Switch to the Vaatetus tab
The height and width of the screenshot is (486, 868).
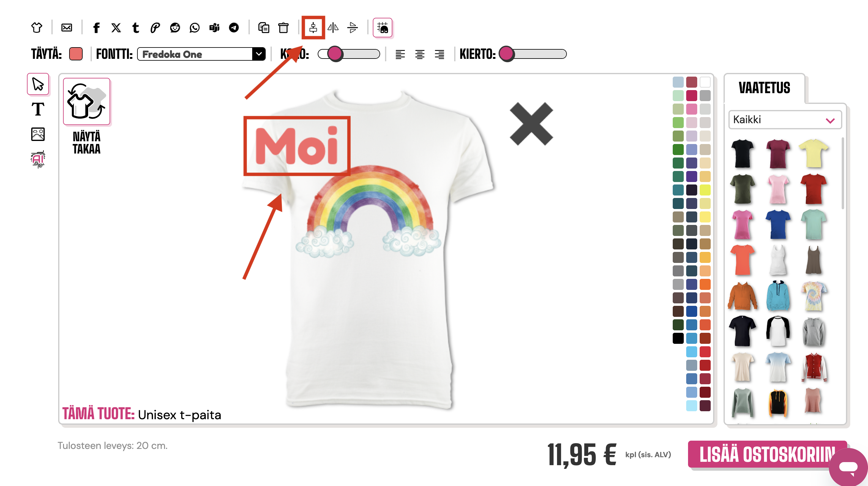(764, 88)
